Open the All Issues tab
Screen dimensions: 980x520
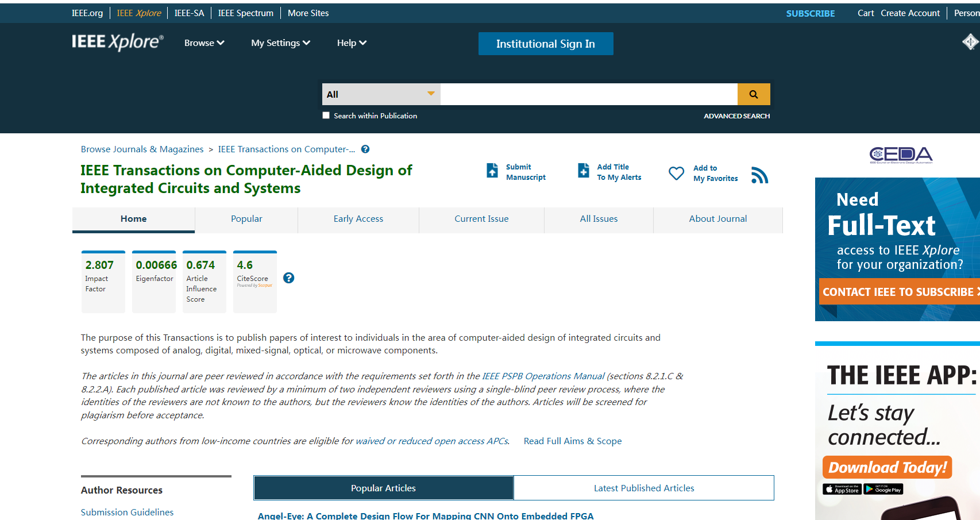pyautogui.click(x=599, y=219)
